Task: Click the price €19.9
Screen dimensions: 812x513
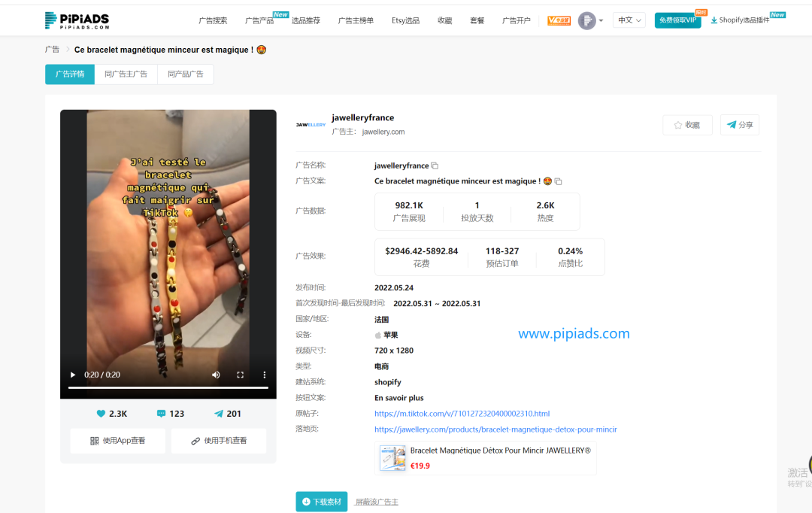Action: click(x=420, y=466)
